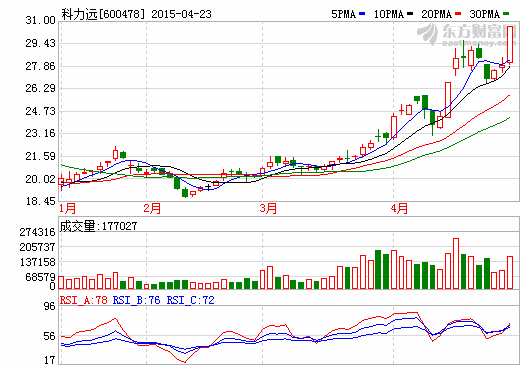Click the 2月 month marker
The image size is (520, 365).
click(152, 209)
